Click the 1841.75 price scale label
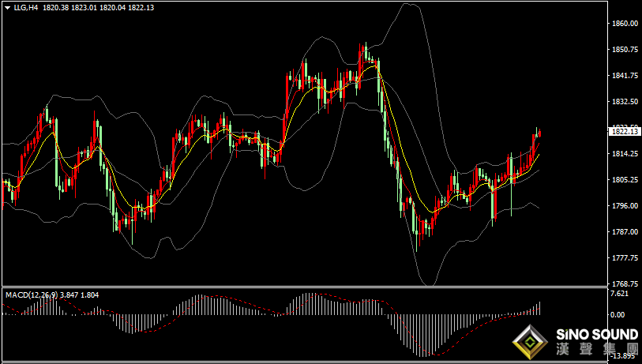The width and height of the screenshot is (642, 364). 625,75
